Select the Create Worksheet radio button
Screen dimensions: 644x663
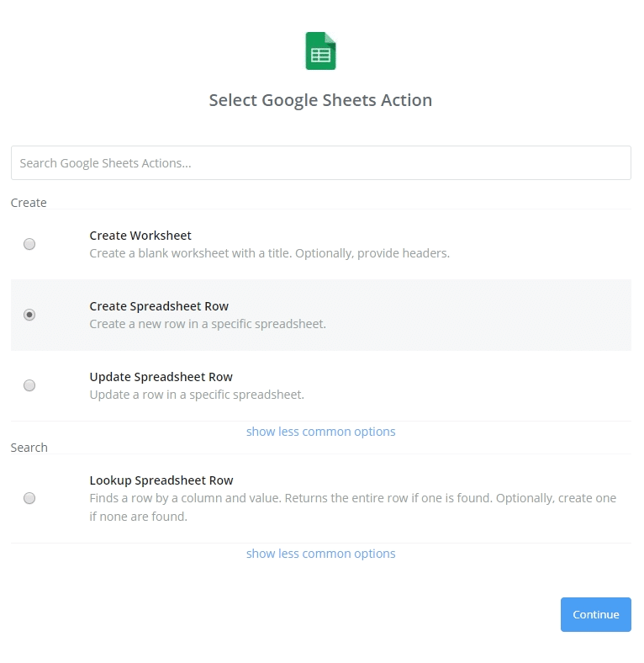pos(29,244)
